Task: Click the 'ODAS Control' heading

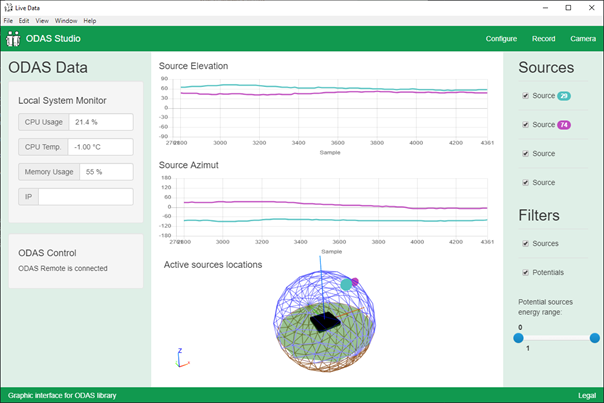Action: (x=47, y=253)
